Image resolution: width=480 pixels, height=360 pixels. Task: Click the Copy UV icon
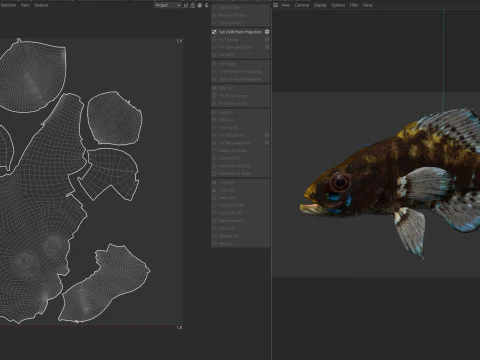[214, 183]
